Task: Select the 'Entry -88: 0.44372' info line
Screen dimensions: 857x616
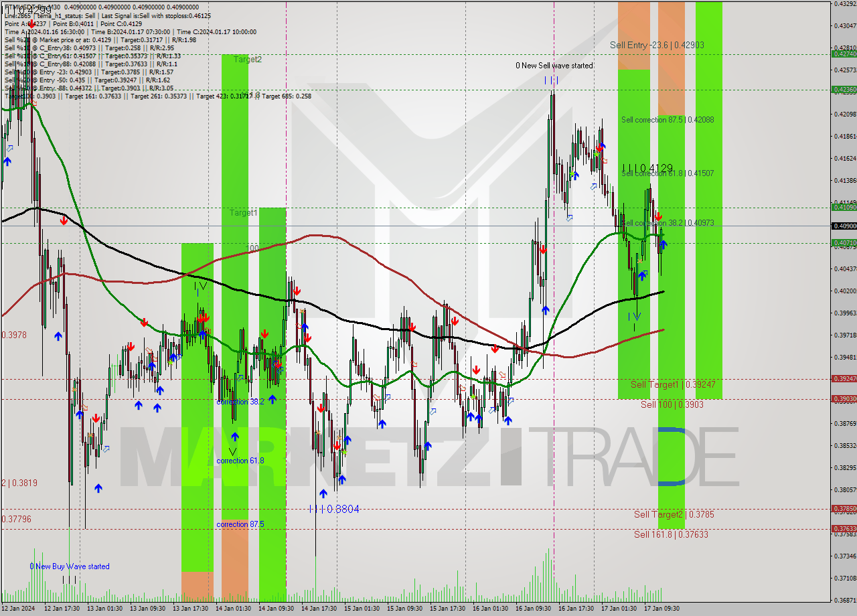Action: click(x=89, y=88)
